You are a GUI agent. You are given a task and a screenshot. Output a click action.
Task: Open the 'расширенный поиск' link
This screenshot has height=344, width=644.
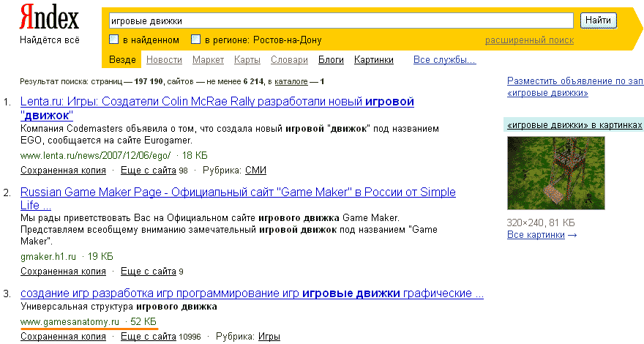[529, 40]
